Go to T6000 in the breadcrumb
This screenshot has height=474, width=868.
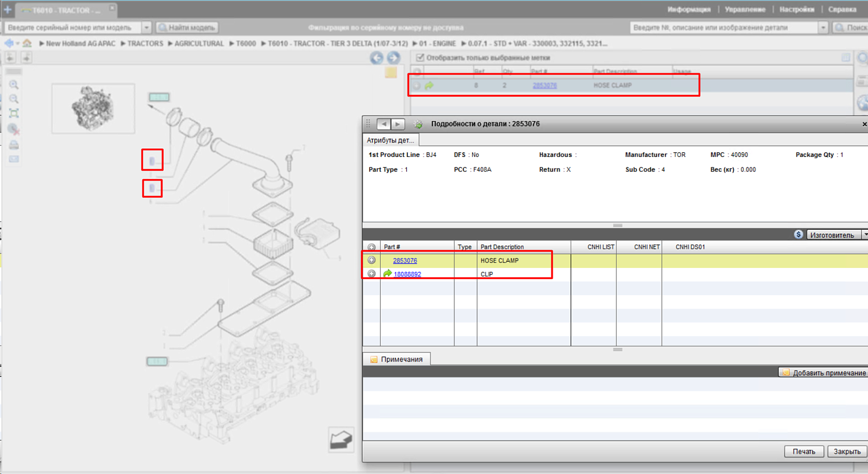[x=246, y=43]
